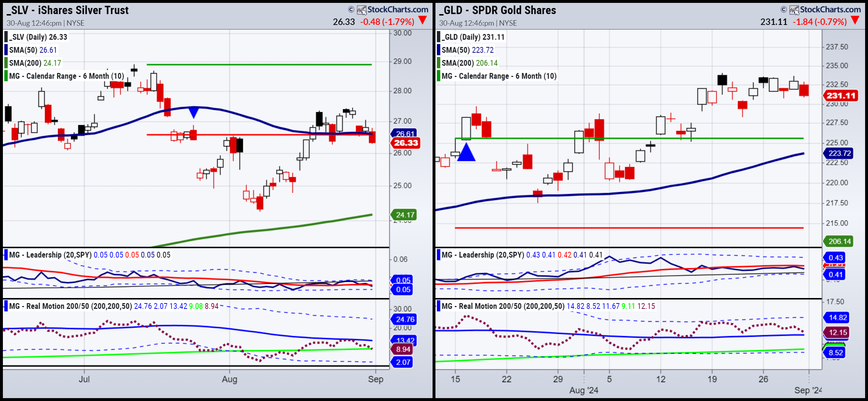The width and height of the screenshot is (868, 401).
Task: Click the black swatch next to _GLD (Daily)
Action: (438, 37)
